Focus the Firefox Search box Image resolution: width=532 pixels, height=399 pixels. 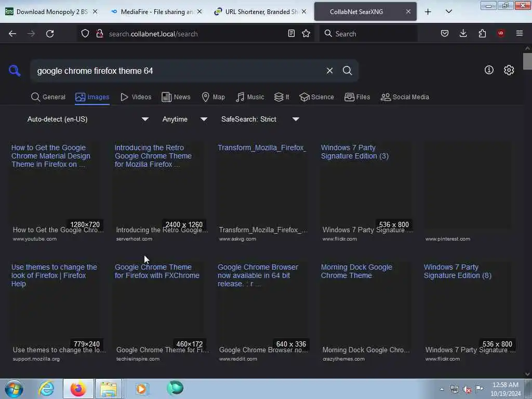click(368, 34)
